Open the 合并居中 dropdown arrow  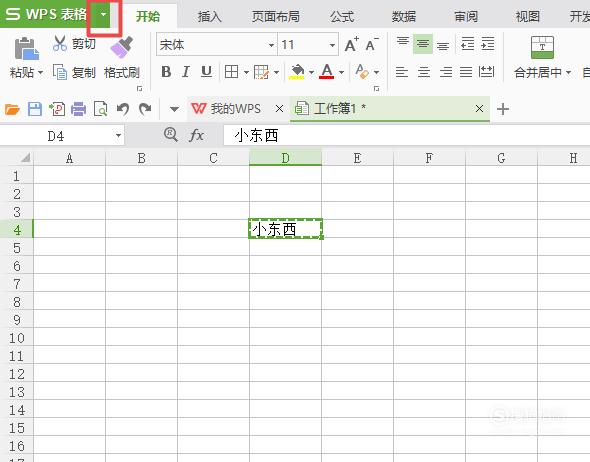[568, 72]
